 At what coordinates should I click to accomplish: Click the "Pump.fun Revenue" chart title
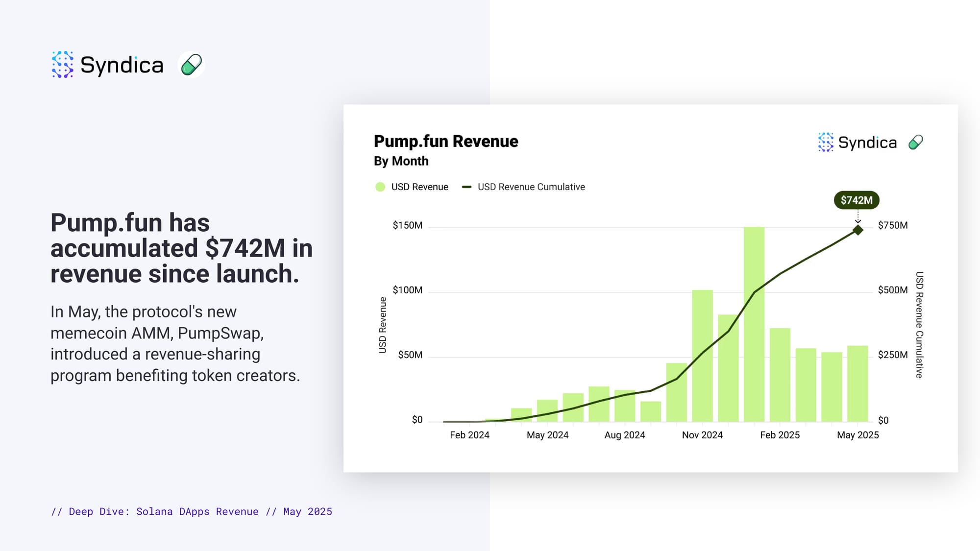coord(446,141)
